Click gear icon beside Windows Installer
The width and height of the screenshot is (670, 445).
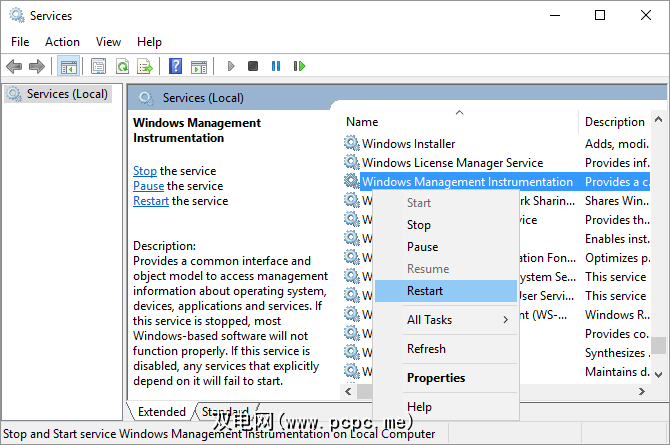tap(352, 143)
